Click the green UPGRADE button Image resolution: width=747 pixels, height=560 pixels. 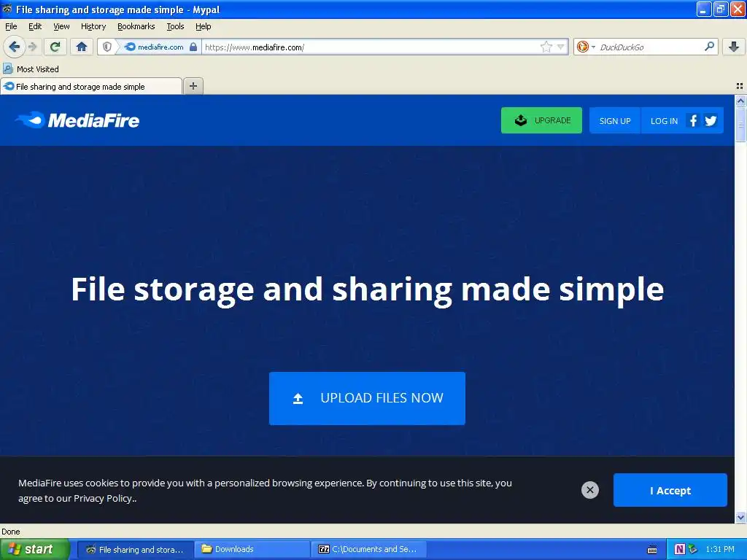tap(541, 120)
